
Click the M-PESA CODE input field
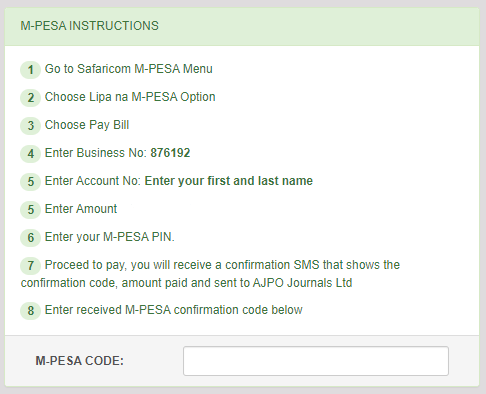[x=316, y=361]
